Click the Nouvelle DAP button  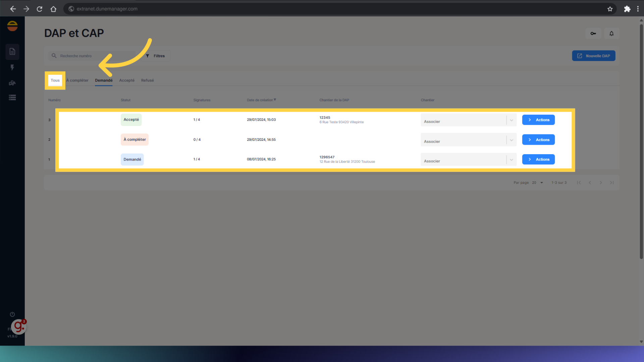point(593,56)
